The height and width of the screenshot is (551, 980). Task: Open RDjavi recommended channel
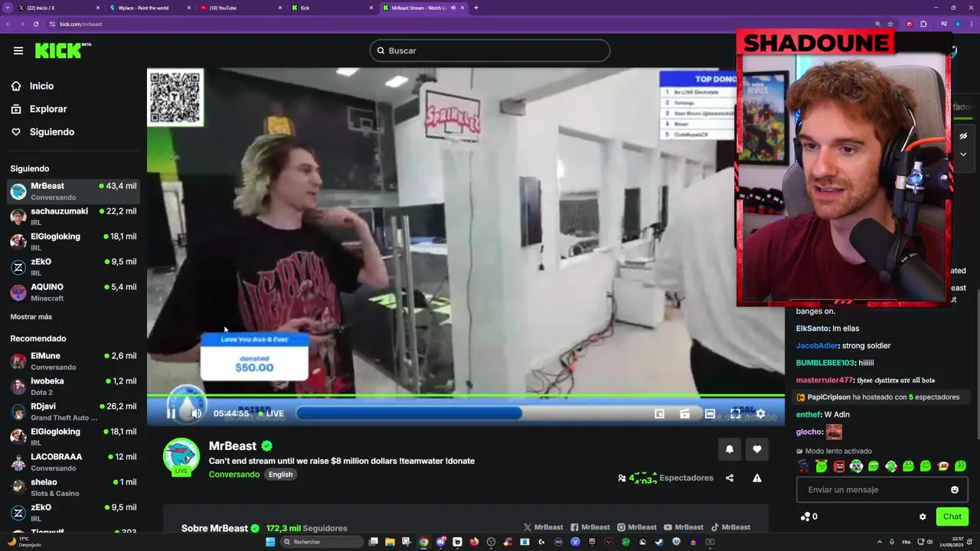click(x=73, y=412)
